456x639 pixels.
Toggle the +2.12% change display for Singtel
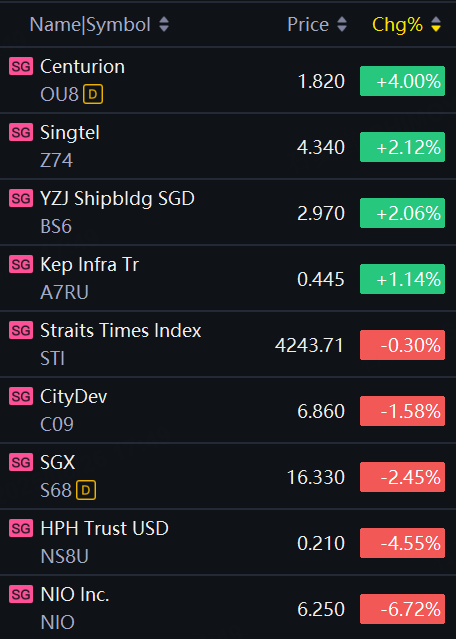pyautogui.click(x=402, y=147)
